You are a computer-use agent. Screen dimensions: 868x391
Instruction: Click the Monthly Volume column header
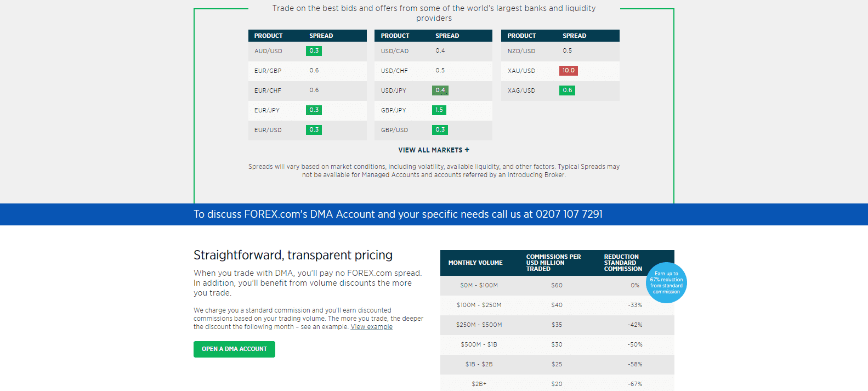coord(475,263)
